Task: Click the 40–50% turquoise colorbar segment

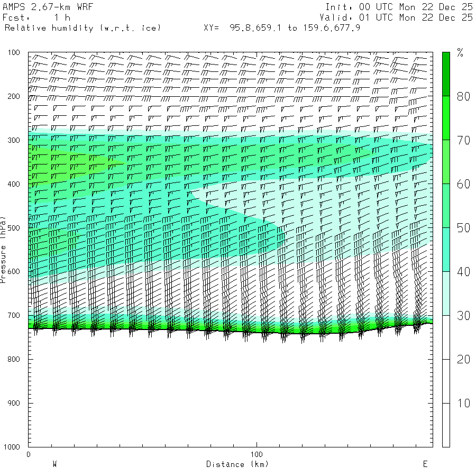Action: pyautogui.click(x=446, y=249)
